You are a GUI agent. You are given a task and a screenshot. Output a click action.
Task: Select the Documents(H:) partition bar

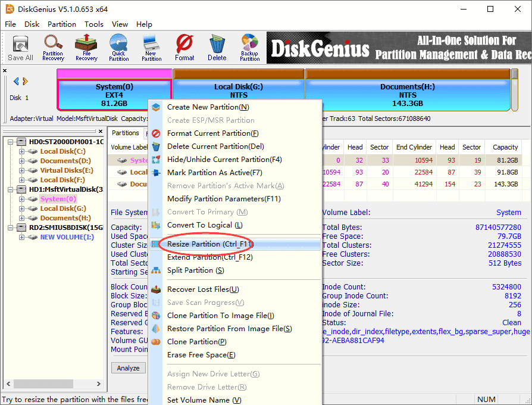(x=408, y=95)
